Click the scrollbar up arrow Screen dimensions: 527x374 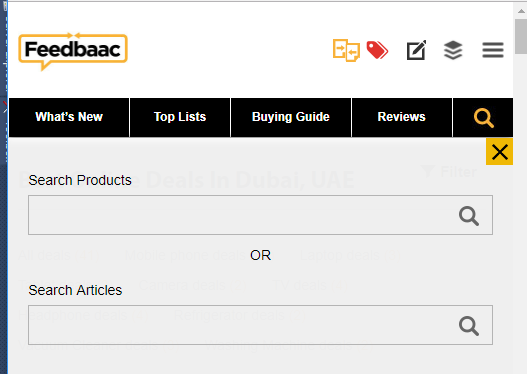click(521, 11)
